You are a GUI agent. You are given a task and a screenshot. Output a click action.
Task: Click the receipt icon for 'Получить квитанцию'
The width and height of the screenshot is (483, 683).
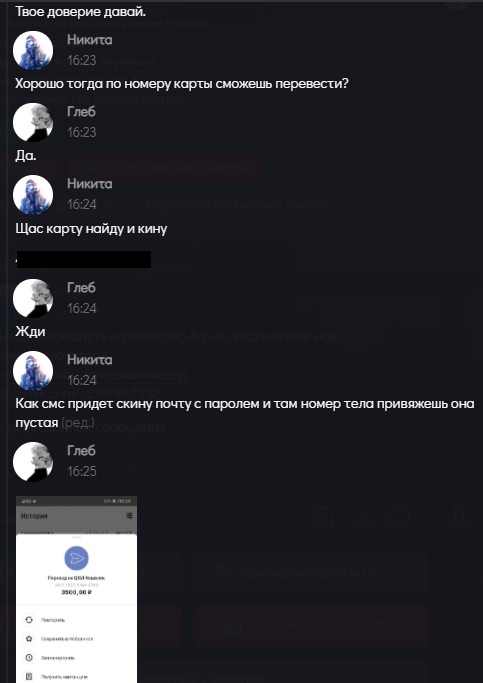(x=29, y=677)
